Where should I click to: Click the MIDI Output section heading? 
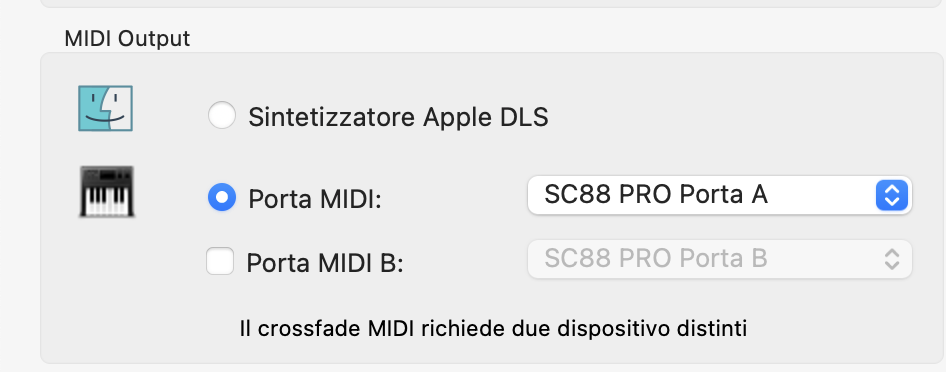point(127,39)
